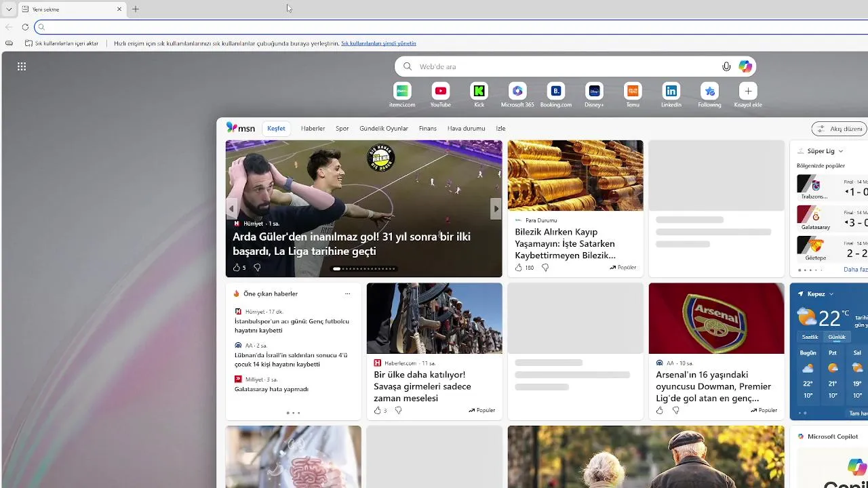868x488 pixels.
Task: Add a new shortcut with Kısayol ekle
Action: (748, 95)
